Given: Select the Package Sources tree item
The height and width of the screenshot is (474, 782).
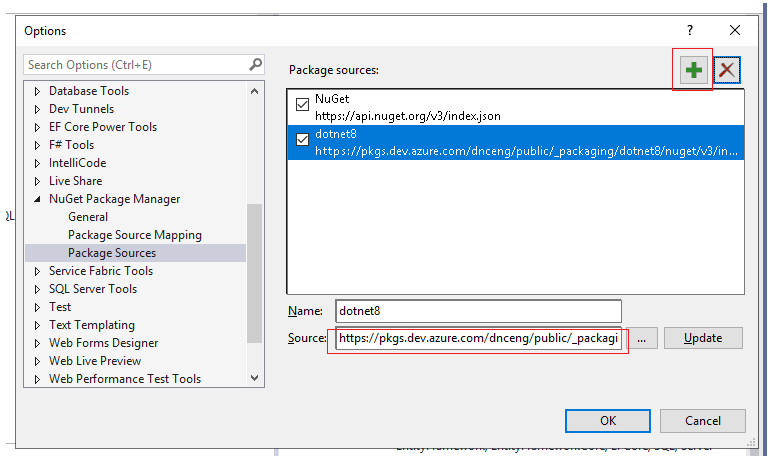Looking at the screenshot, I should [x=135, y=253].
